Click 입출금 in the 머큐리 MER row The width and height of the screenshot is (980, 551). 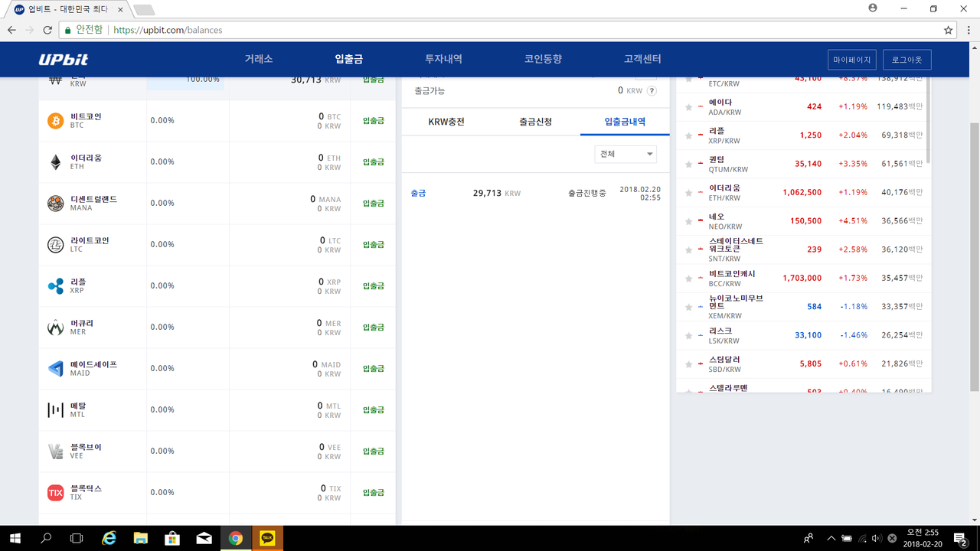point(374,328)
